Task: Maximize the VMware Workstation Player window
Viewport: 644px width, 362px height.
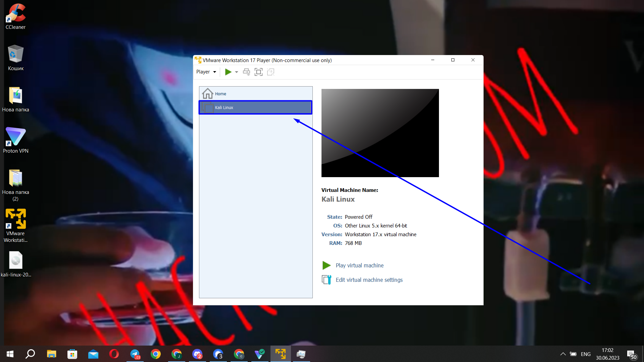Action: click(x=453, y=60)
